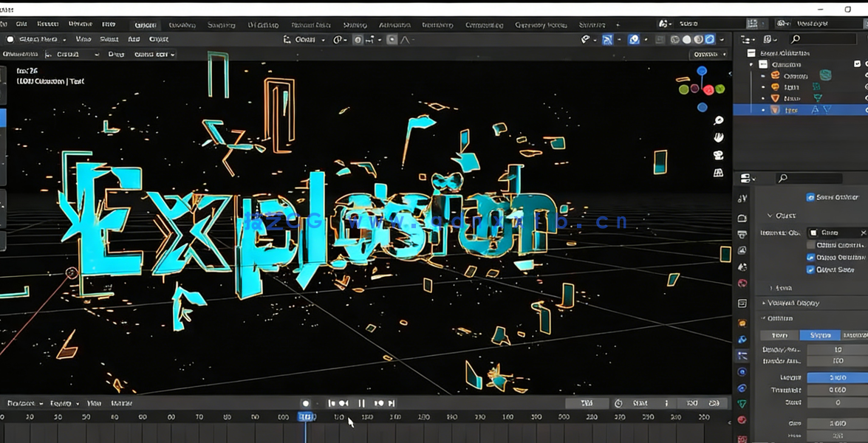Open the Render Properties tab icon
The height and width of the screenshot is (443, 868).
742,217
